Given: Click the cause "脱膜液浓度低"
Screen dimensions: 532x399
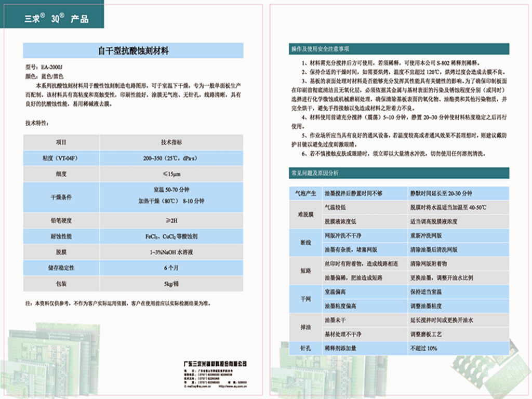Looking at the screenshot, I should tap(340, 221).
